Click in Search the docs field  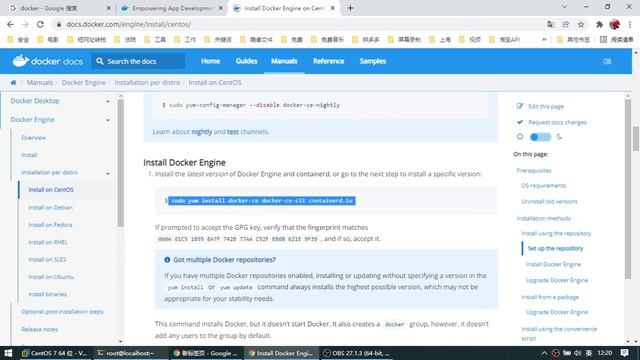[x=138, y=61]
